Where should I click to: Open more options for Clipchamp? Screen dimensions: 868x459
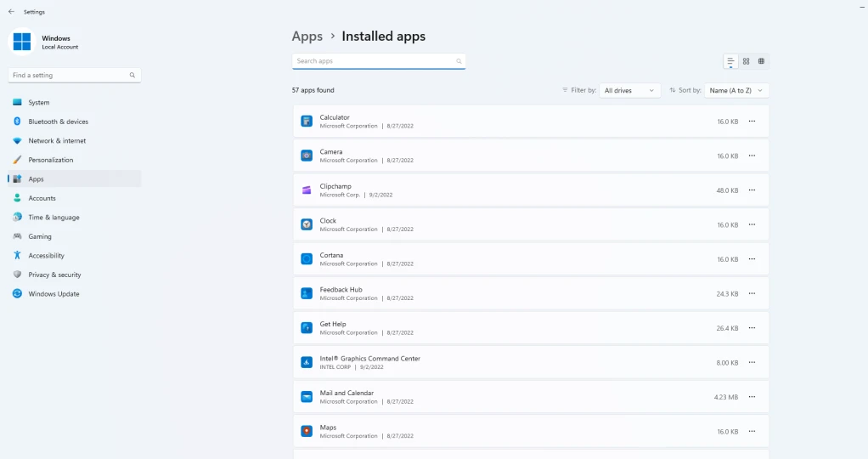(752, 190)
